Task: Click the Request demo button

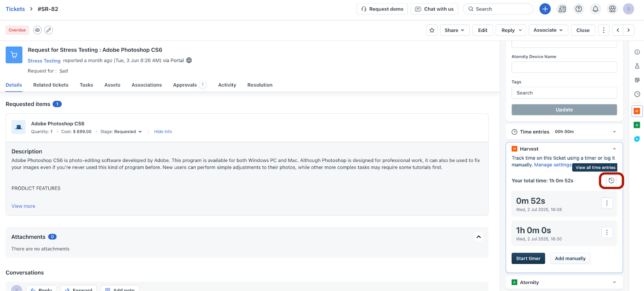Action: point(382,9)
